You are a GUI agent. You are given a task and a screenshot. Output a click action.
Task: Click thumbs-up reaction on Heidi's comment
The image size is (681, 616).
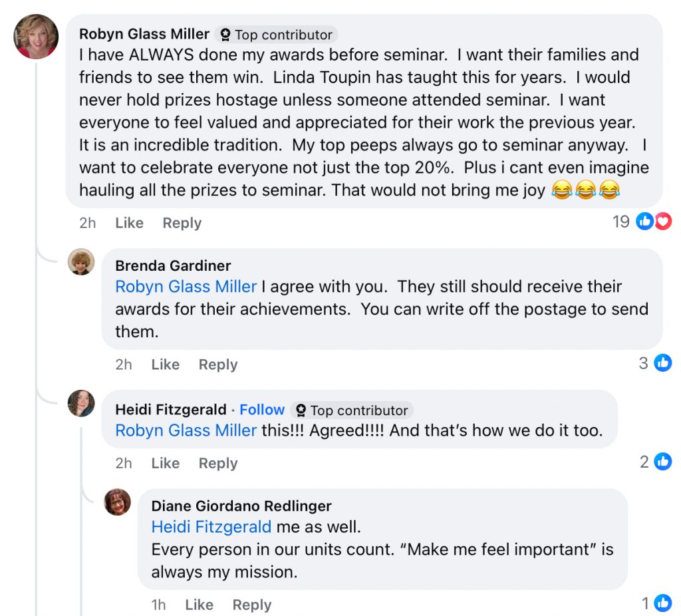click(663, 461)
